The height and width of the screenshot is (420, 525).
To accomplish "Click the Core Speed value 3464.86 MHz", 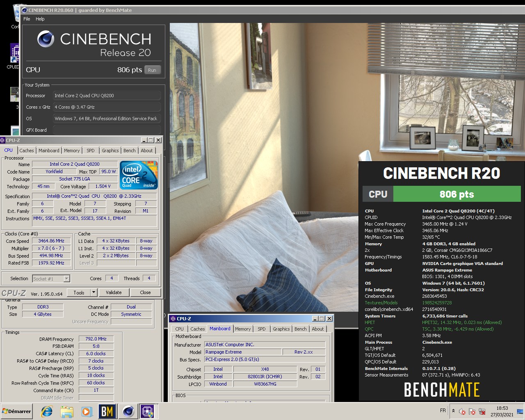I will pyautogui.click(x=51, y=241).
